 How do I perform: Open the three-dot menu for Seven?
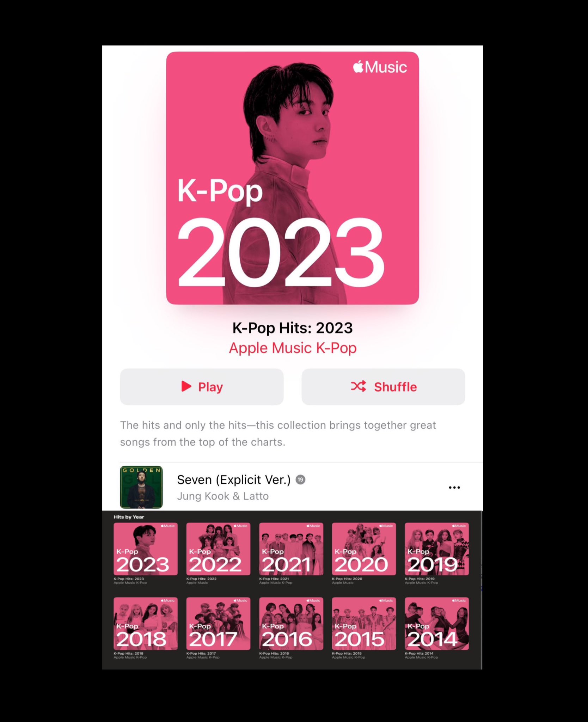point(454,487)
